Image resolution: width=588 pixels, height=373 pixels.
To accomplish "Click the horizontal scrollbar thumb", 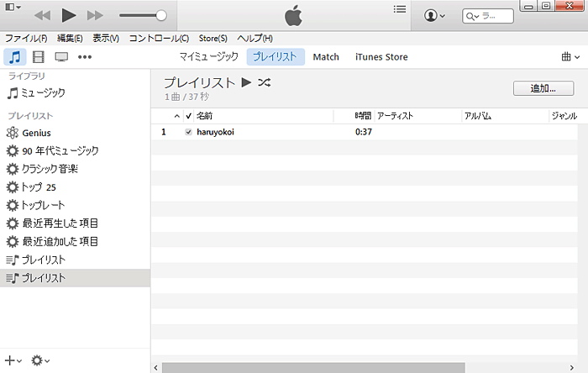I will [313, 367].
